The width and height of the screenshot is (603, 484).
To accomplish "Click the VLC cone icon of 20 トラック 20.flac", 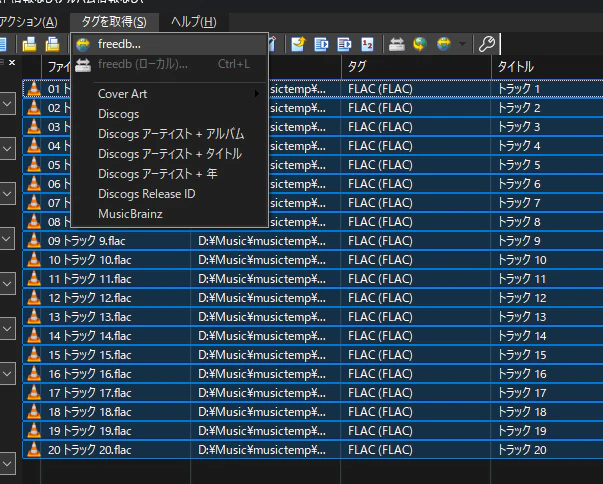I will pos(34,450).
